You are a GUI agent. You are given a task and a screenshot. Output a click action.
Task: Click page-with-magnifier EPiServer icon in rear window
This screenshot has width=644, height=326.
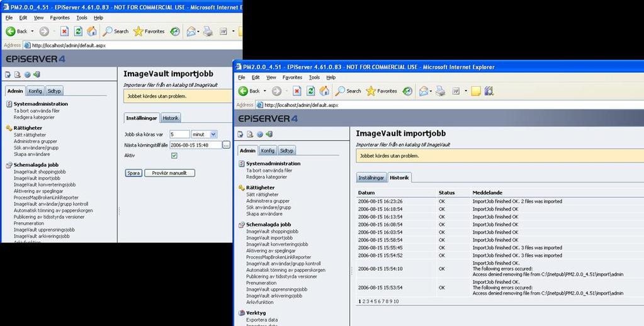[x=17, y=74]
